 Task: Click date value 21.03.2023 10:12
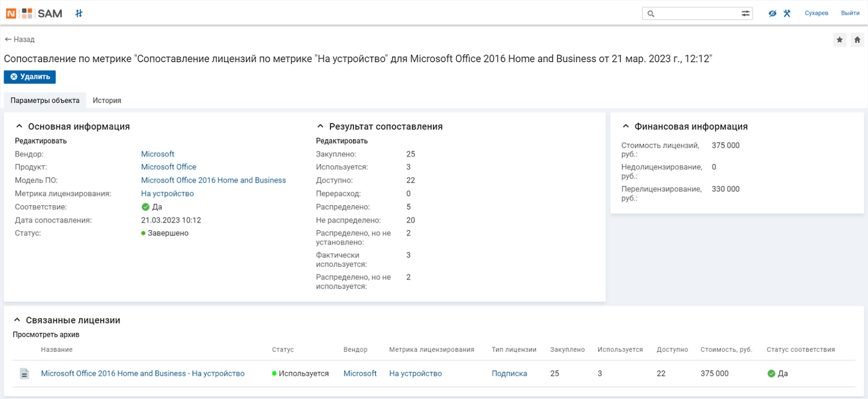pyautogui.click(x=171, y=220)
